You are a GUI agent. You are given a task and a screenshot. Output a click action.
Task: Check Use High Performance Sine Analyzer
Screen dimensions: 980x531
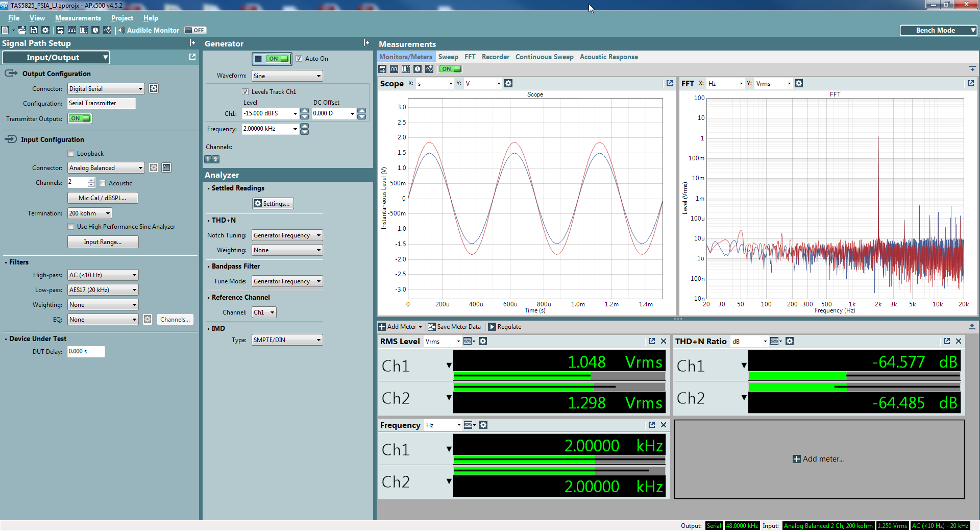[71, 227]
